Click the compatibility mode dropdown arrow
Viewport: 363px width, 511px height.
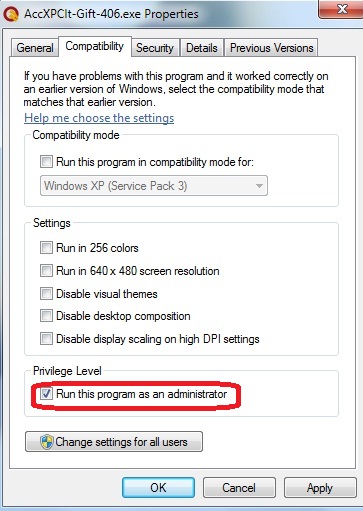[x=259, y=186]
